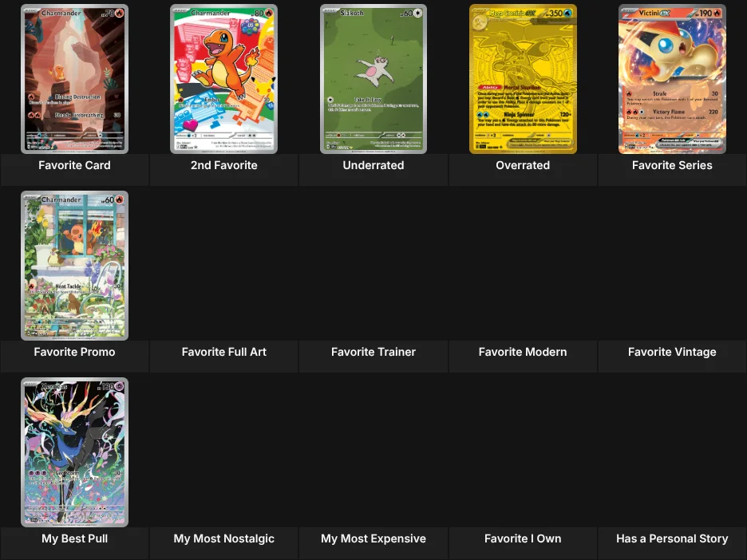747x560 pixels.
Task: Open the Victini ex card thumbnail
Action: pyautogui.click(x=672, y=79)
